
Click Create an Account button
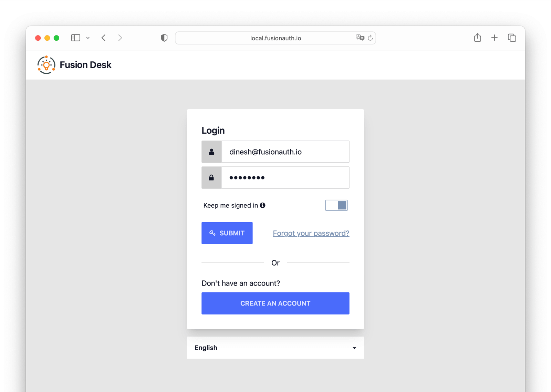[275, 303]
